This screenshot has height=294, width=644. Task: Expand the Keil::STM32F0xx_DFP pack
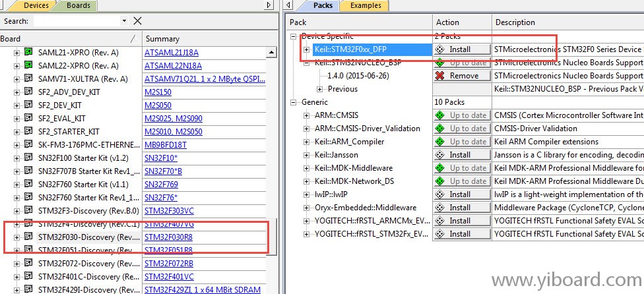pyautogui.click(x=306, y=49)
